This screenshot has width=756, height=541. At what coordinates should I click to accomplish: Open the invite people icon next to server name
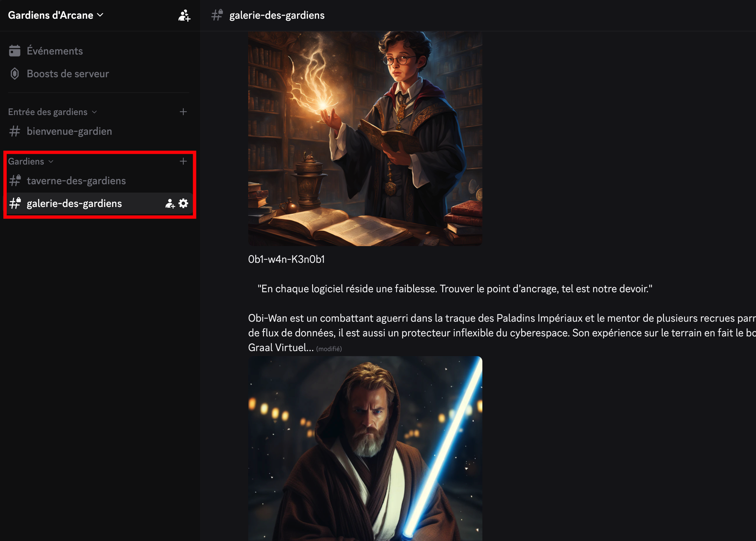[x=184, y=15]
